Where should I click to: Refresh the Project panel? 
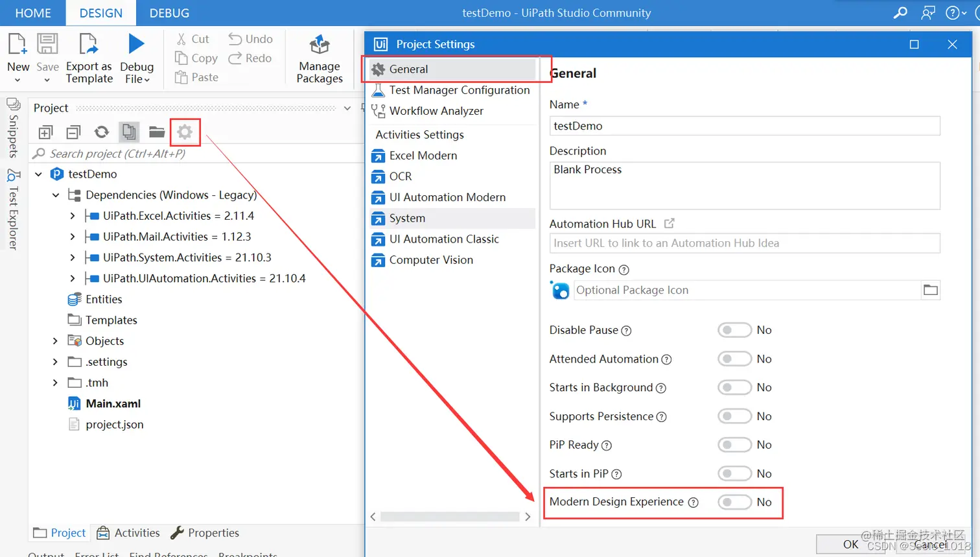pos(102,132)
